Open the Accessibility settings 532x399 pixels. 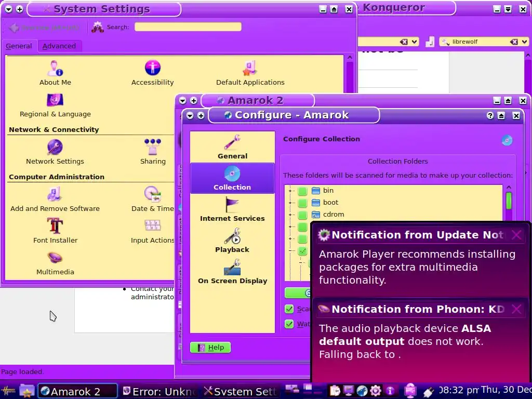pos(152,73)
